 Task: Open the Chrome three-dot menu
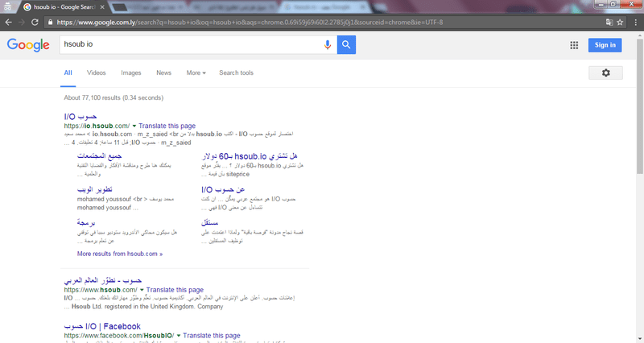pyautogui.click(x=636, y=23)
